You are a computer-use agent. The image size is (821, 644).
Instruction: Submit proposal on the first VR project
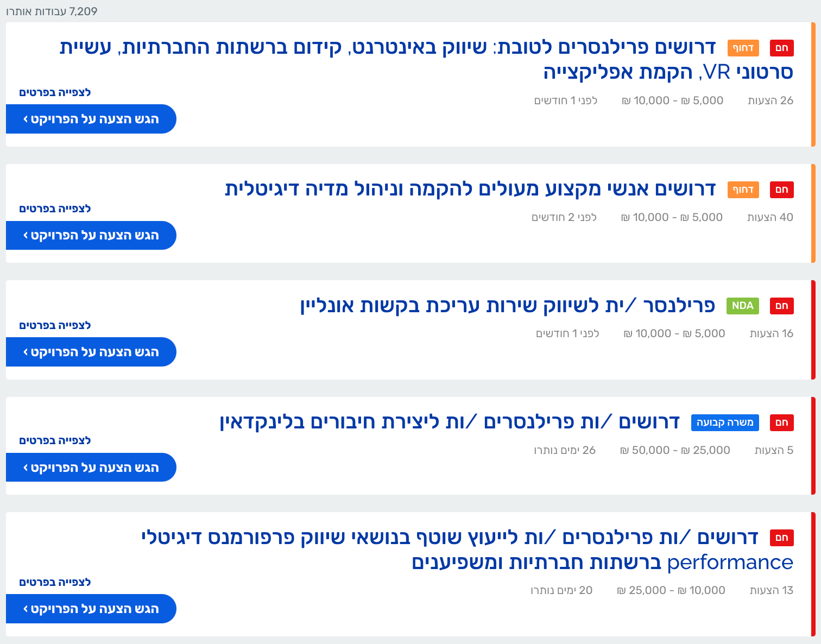[91, 119]
